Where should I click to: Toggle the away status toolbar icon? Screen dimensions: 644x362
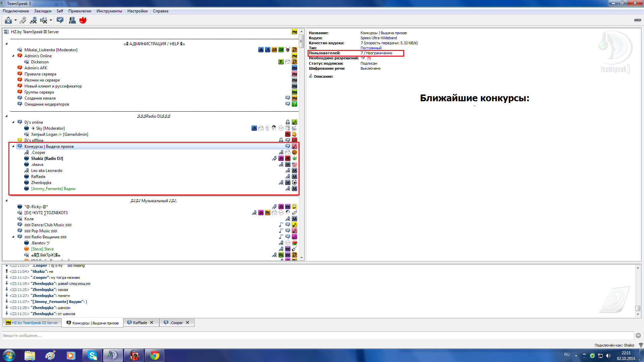[23, 20]
